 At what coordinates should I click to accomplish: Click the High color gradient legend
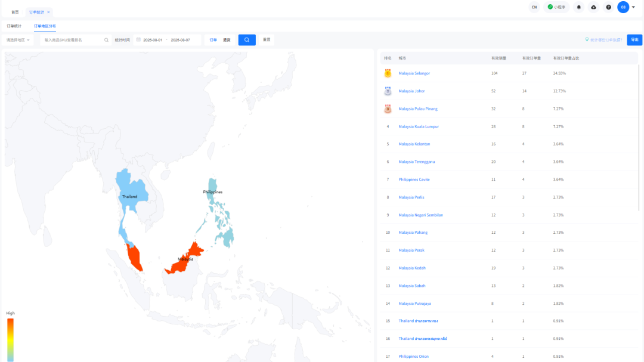[x=10, y=340]
